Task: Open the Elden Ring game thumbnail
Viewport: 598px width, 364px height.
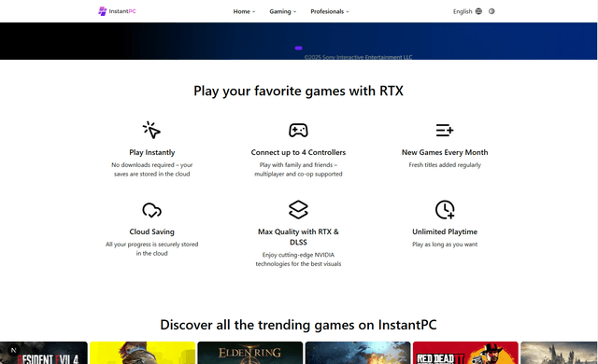Action: point(250,353)
